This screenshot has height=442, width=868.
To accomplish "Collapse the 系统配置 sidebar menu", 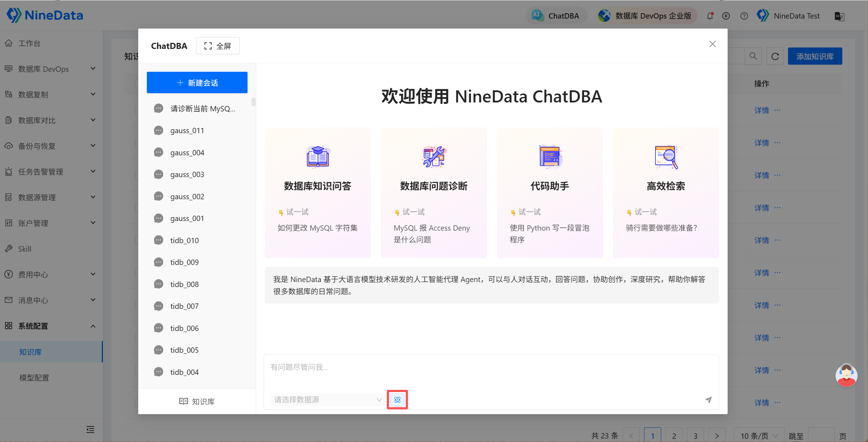I will click(x=51, y=326).
